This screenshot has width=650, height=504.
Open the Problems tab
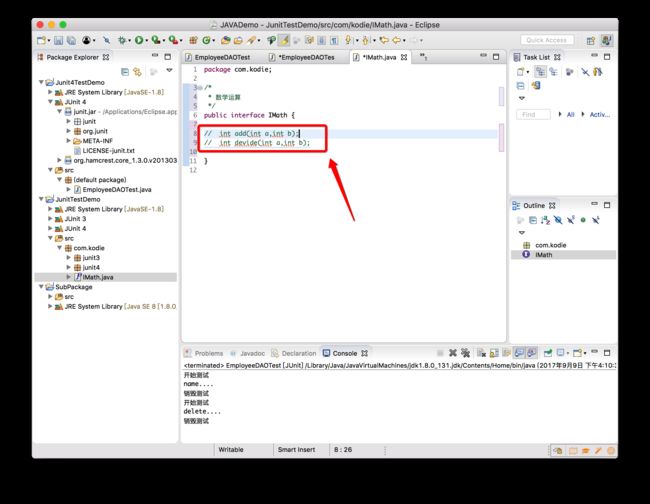[x=204, y=353]
